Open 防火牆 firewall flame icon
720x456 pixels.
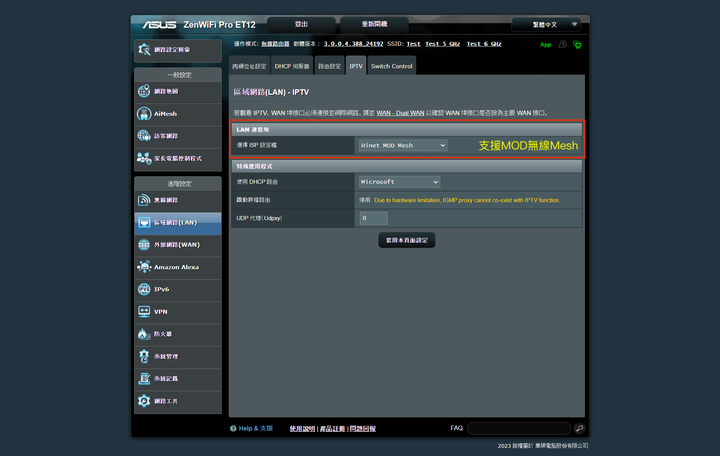coord(144,334)
